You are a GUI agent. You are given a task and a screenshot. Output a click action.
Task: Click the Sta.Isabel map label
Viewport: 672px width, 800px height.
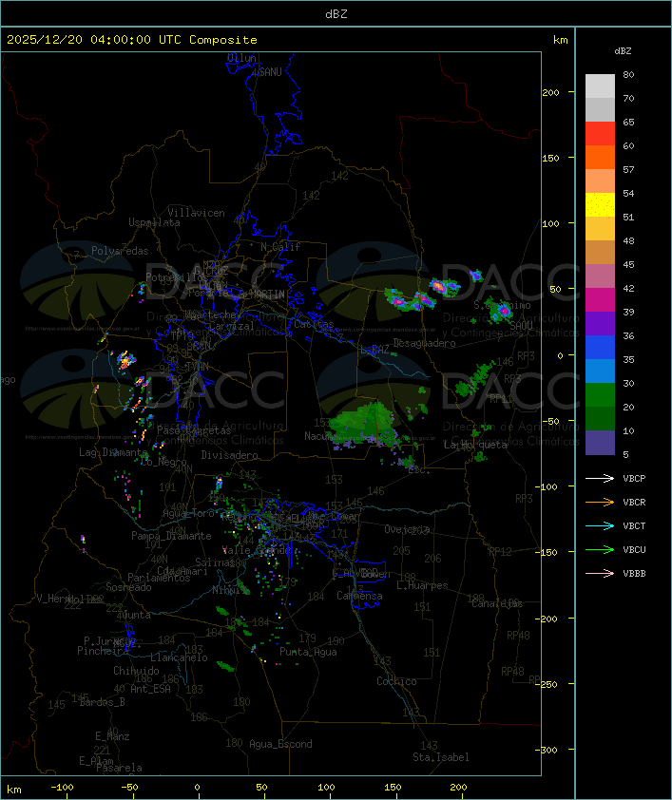[x=441, y=757]
